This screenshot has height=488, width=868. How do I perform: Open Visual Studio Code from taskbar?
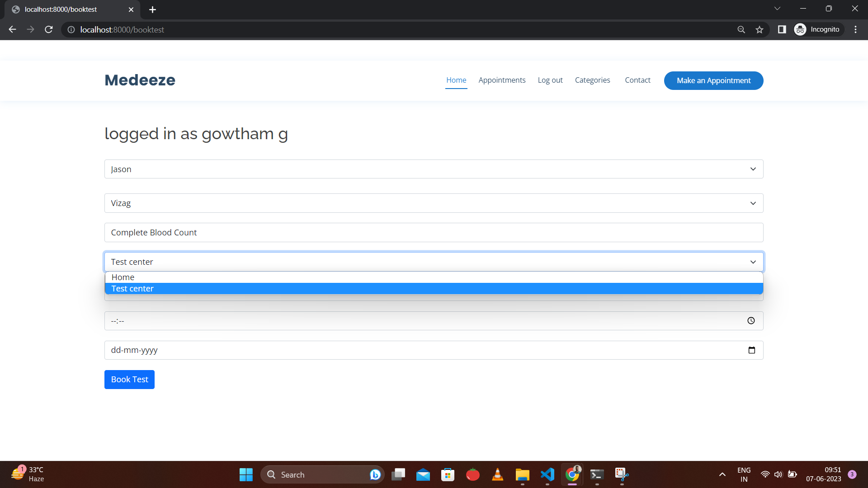(547, 474)
